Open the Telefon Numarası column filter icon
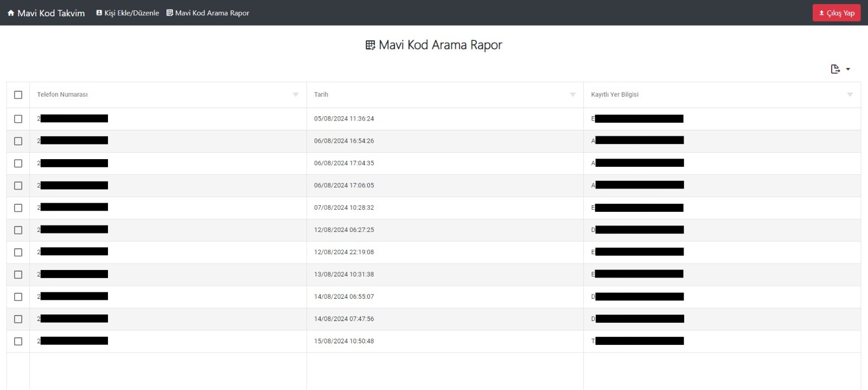Viewport: 868px width, 390px height. [296, 95]
